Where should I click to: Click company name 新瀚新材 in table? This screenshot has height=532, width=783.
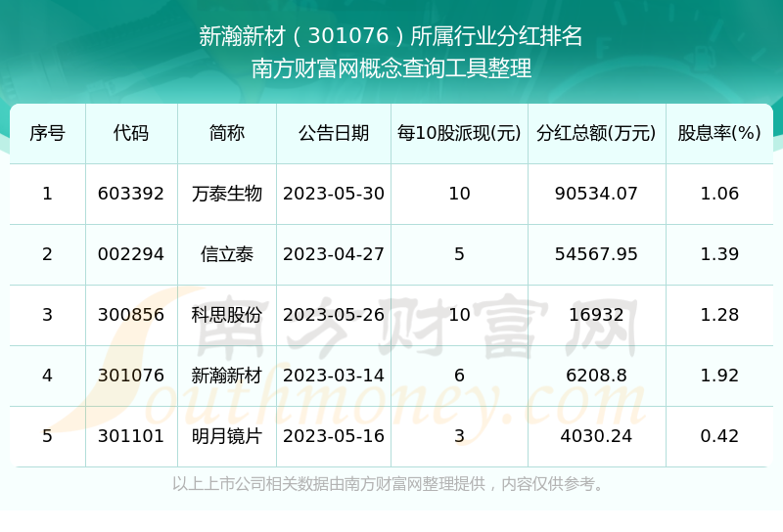coord(227,376)
